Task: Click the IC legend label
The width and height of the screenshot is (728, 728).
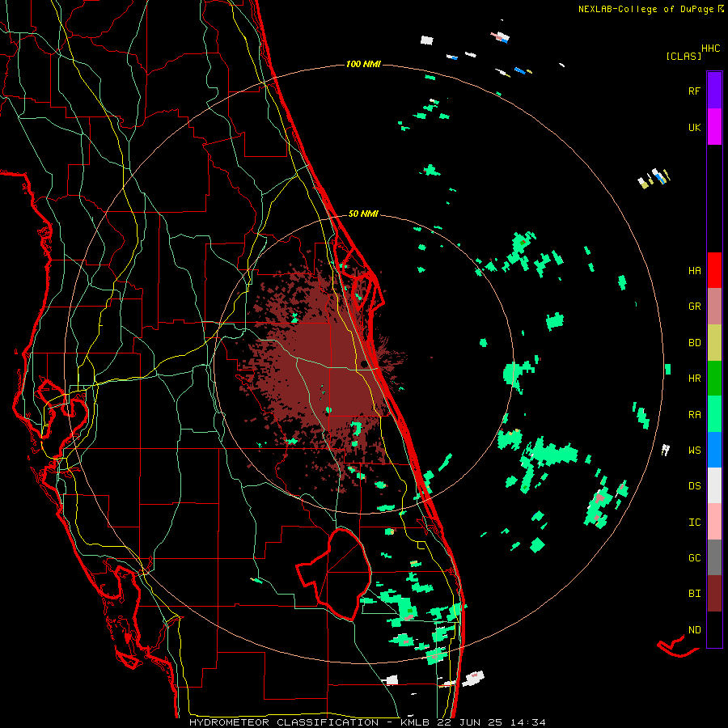Action: [x=694, y=522]
